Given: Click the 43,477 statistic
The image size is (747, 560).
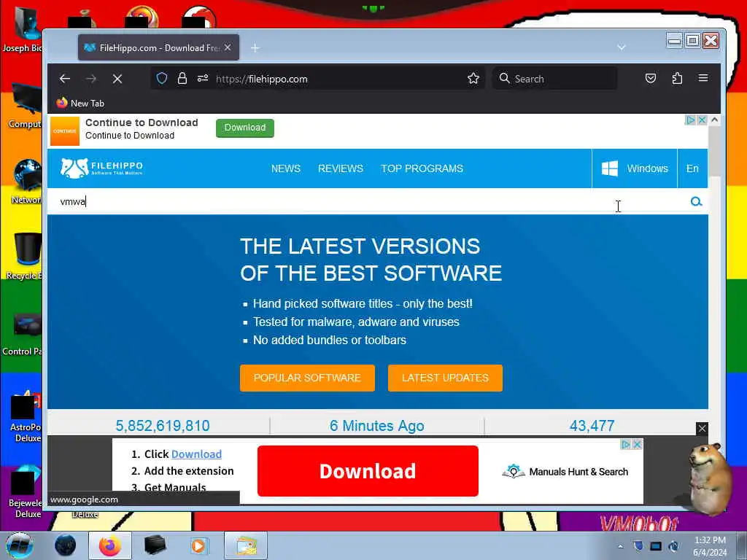Looking at the screenshot, I should [x=592, y=426].
